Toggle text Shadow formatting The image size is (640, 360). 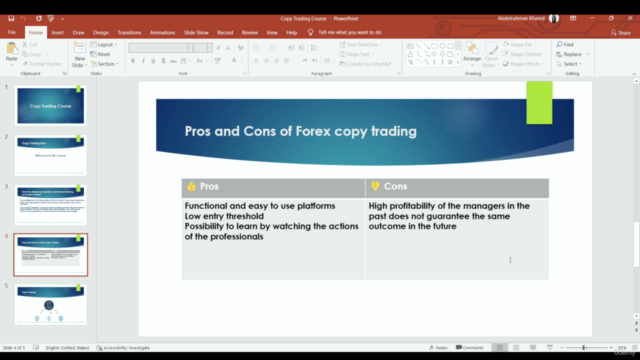163,61
